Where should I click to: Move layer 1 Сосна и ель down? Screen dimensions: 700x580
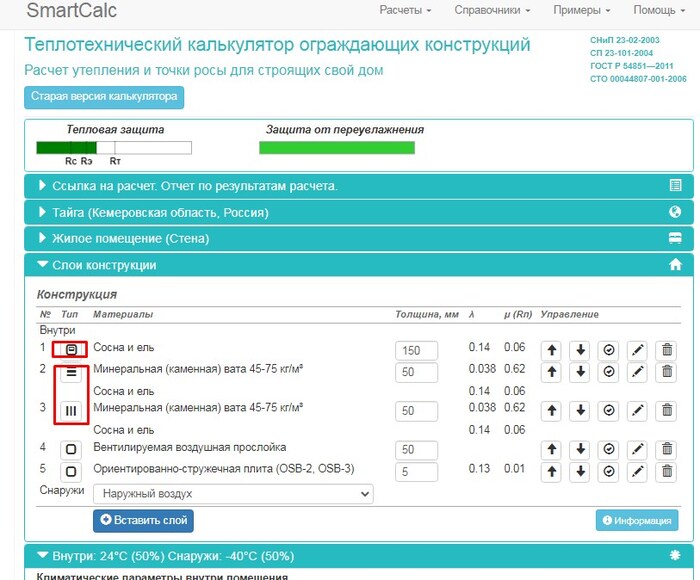pyautogui.click(x=580, y=351)
